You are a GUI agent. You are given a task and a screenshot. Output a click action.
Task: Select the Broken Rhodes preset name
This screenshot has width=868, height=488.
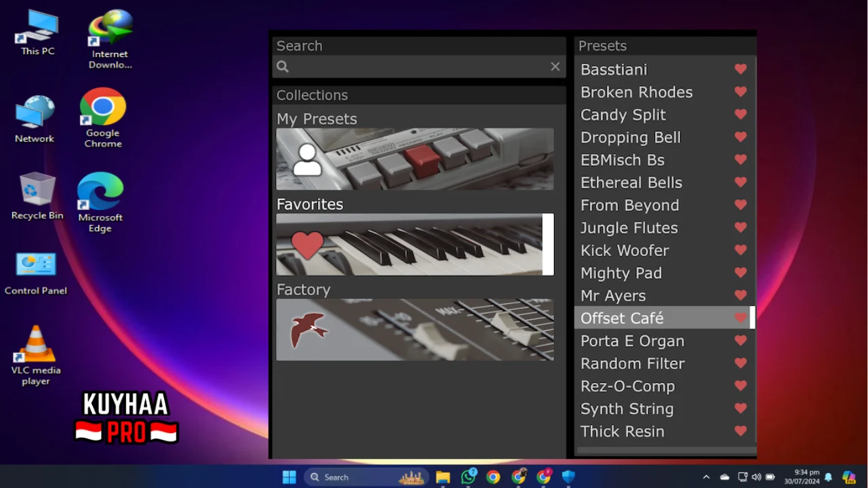tap(637, 92)
